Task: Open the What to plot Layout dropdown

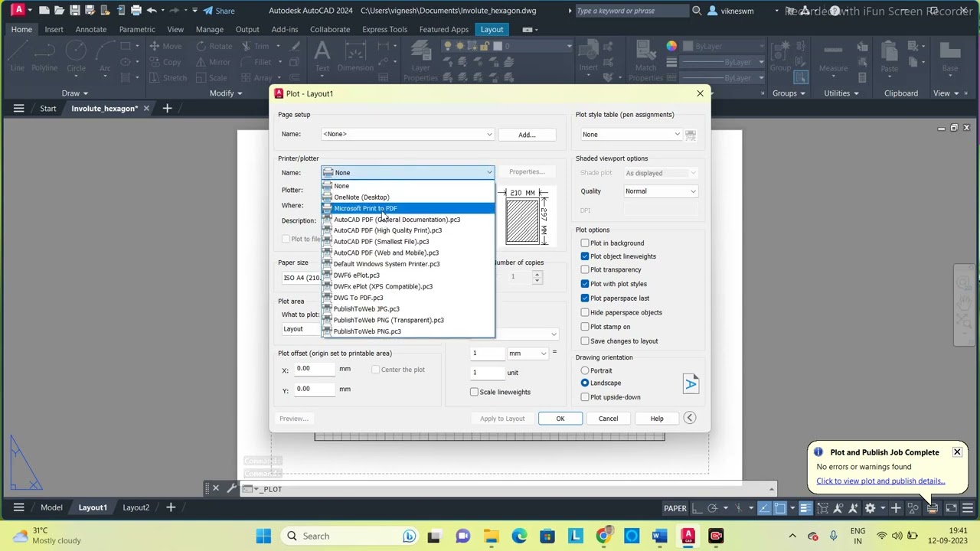Action: point(300,329)
